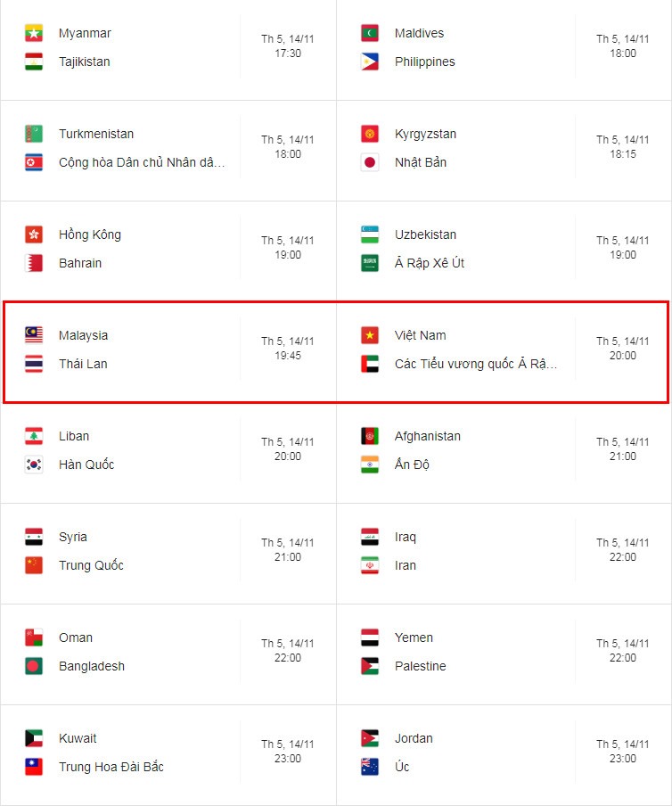Screen dimensions: 672x806
Task: Open the Thái Lan team link
Action: tap(83, 364)
